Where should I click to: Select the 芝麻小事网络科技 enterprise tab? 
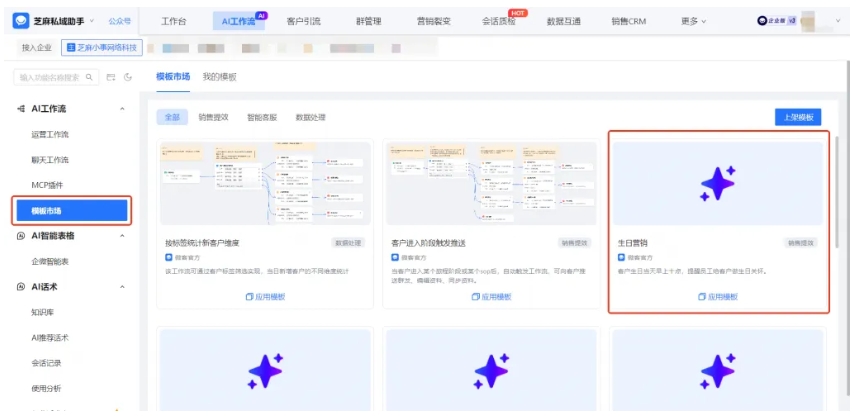[102, 48]
